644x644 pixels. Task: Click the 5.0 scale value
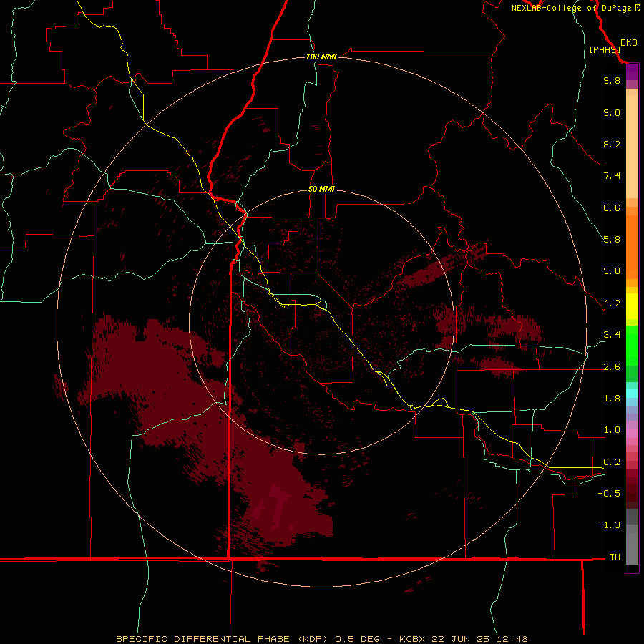[612, 271]
